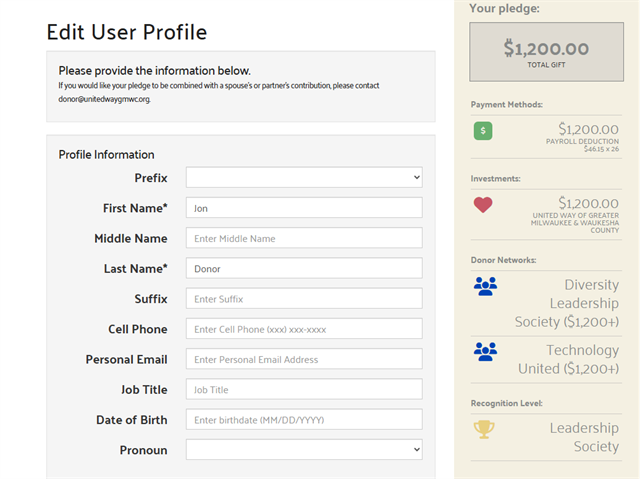Click 'Please provide the information below.' text
Viewport: 640px width, 479px height.
[x=154, y=71]
